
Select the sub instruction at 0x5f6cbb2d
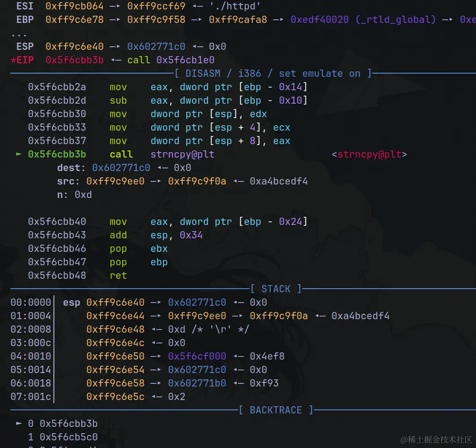click(118, 100)
